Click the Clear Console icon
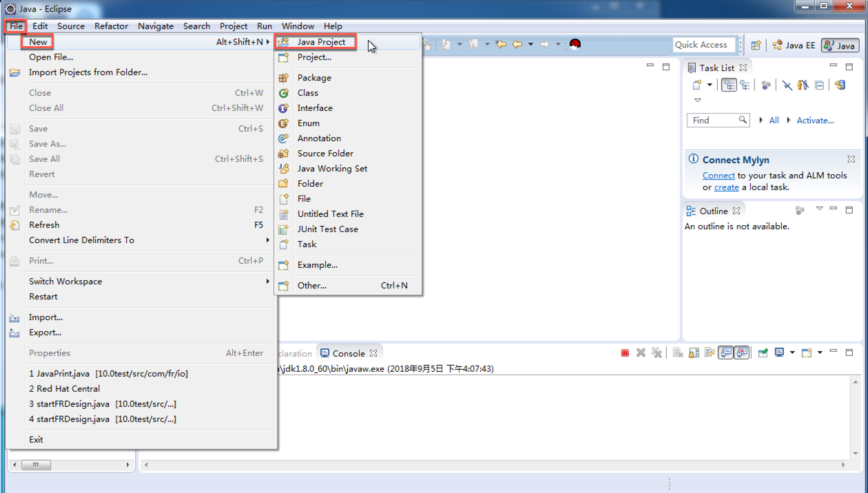The height and width of the screenshot is (493, 868). point(678,353)
